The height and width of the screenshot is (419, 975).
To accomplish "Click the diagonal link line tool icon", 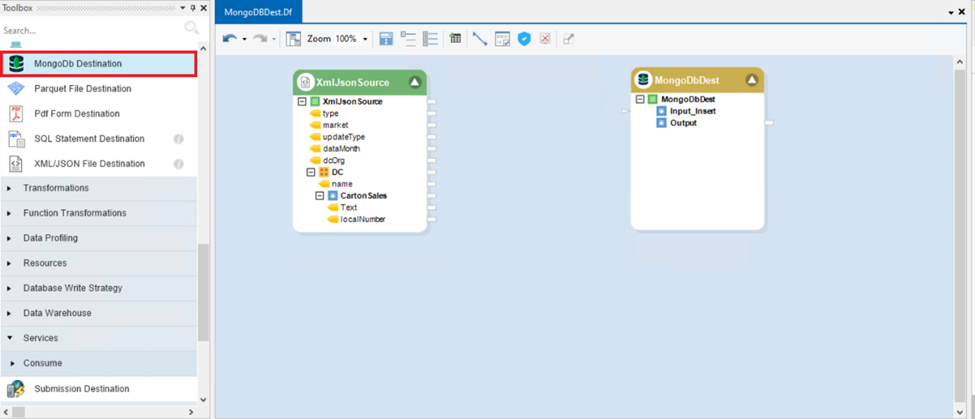I will tap(480, 39).
